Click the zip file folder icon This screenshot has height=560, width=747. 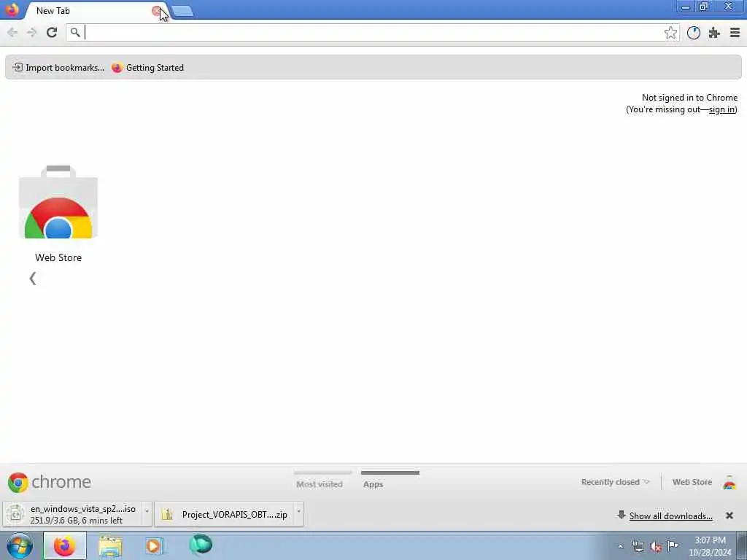point(167,514)
